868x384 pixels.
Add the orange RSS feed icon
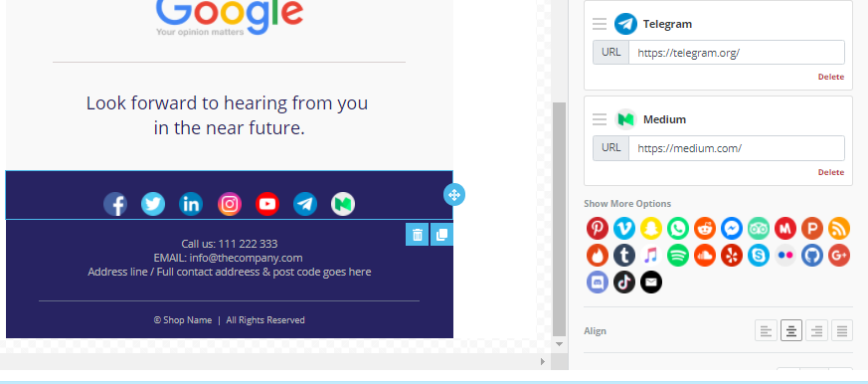839,228
